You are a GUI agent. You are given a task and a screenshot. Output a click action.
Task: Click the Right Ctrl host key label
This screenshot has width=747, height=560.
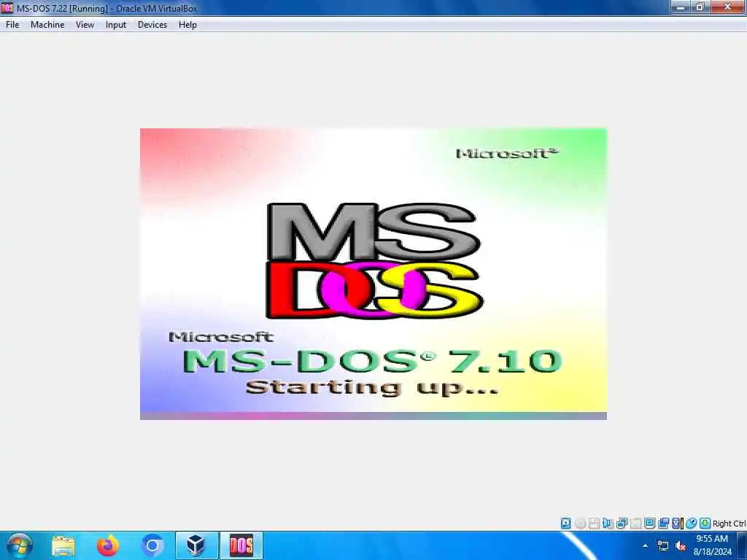point(729,524)
